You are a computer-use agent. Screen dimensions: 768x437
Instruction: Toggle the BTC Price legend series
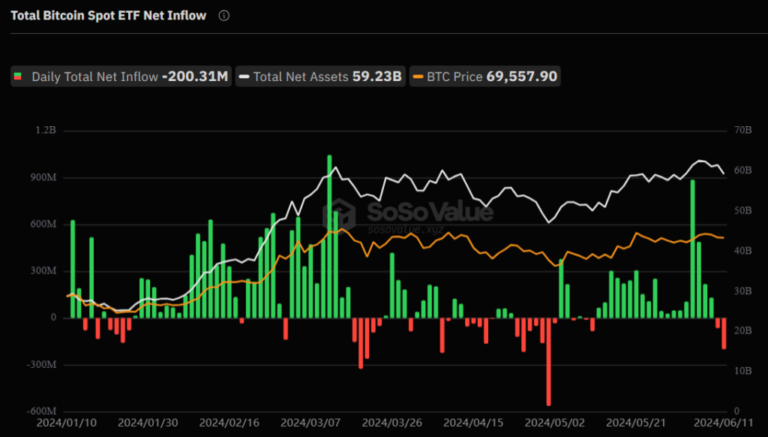(x=485, y=76)
